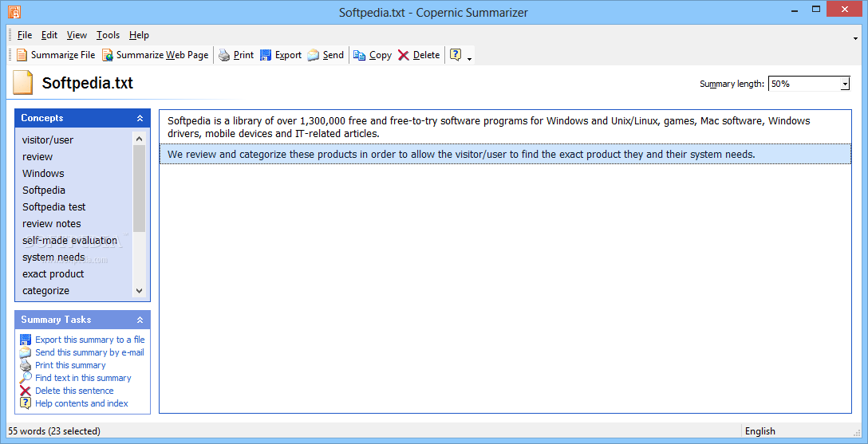Click the Softpedia.txt document icon in header
This screenshot has height=444, width=868.
[23, 83]
